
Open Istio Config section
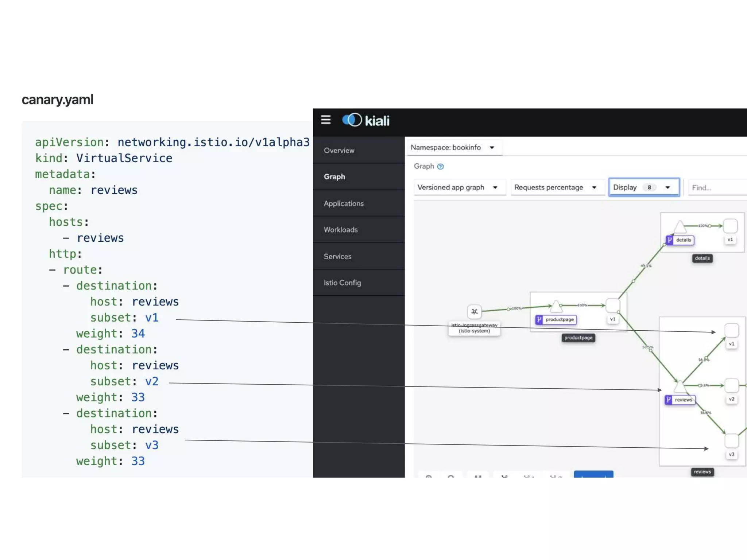point(342,283)
